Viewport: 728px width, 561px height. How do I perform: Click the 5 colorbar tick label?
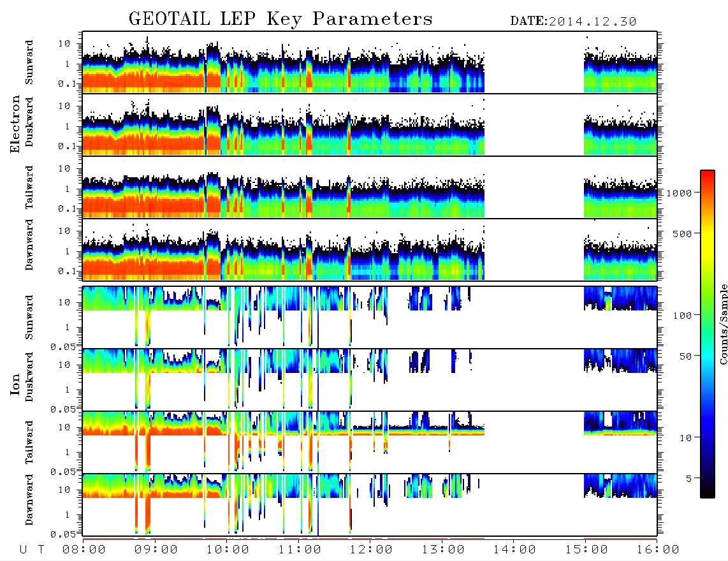click(x=688, y=479)
